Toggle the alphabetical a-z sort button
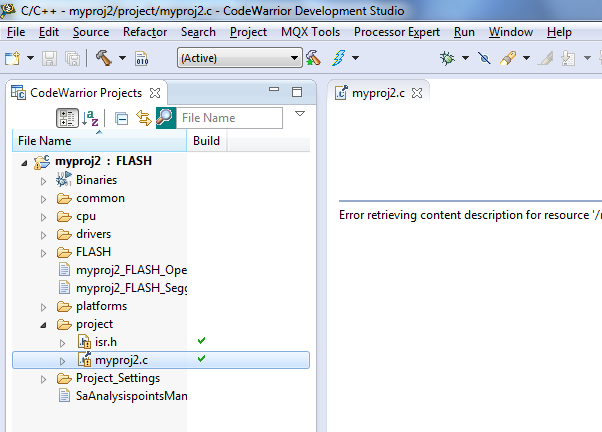This screenshot has width=602, height=432. coord(90,118)
